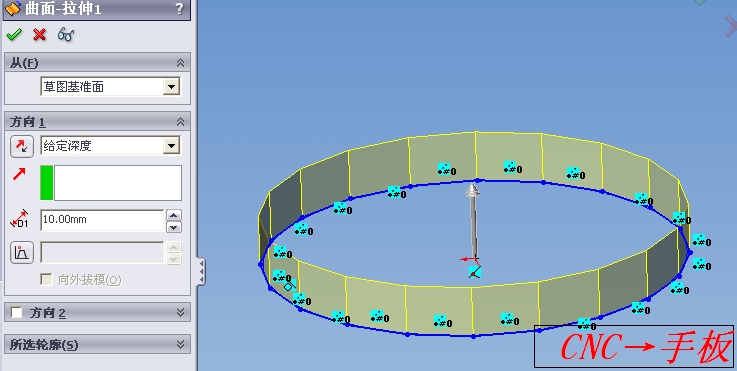The width and height of the screenshot is (737, 371).
Task: Toggle the 向外拔模(O) checkbox
Action: (x=46, y=280)
